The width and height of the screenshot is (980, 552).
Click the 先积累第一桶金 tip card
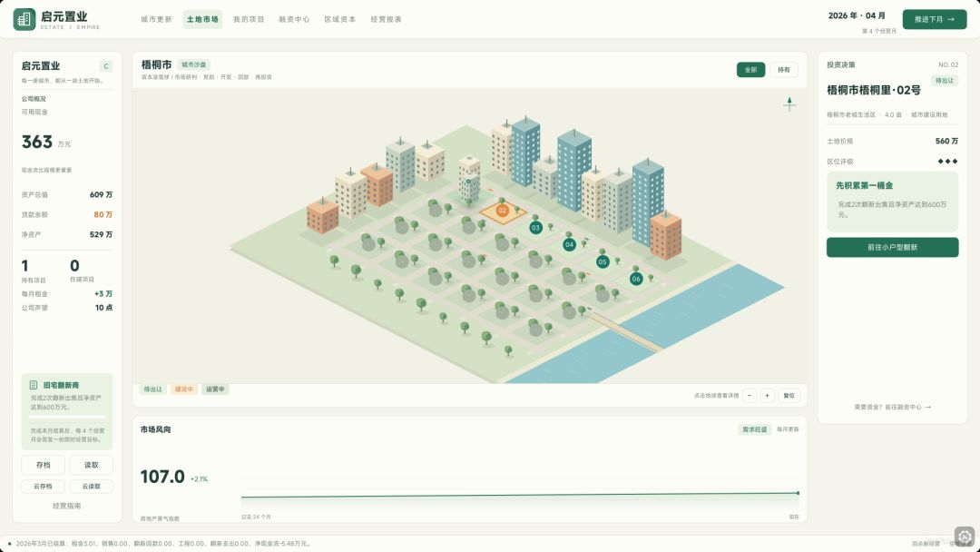[892, 202]
